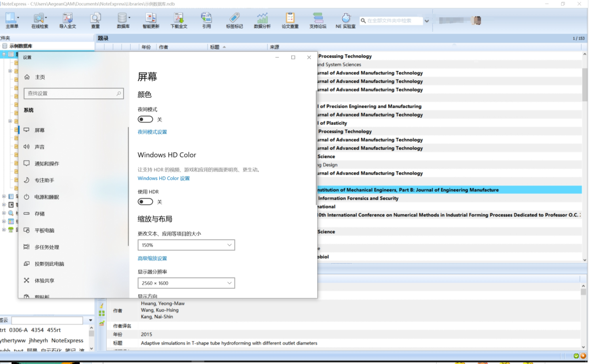Open the 支持论坛 support forum icon

point(318,18)
